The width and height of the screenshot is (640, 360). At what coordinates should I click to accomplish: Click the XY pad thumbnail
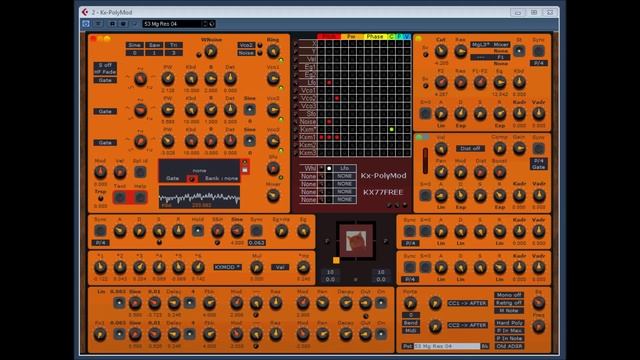coord(356,241)
